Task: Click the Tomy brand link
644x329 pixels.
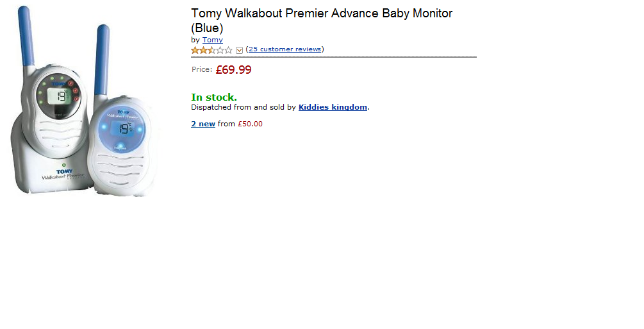Action: click(x=213, y=40)
